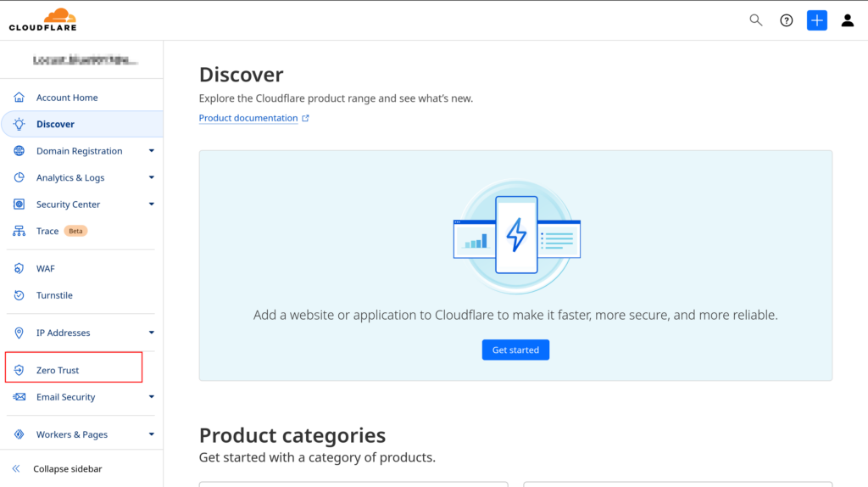868x487 pixels.
Task: Expand the Domain Registration dropdown arrow
Action: (151, 151)
